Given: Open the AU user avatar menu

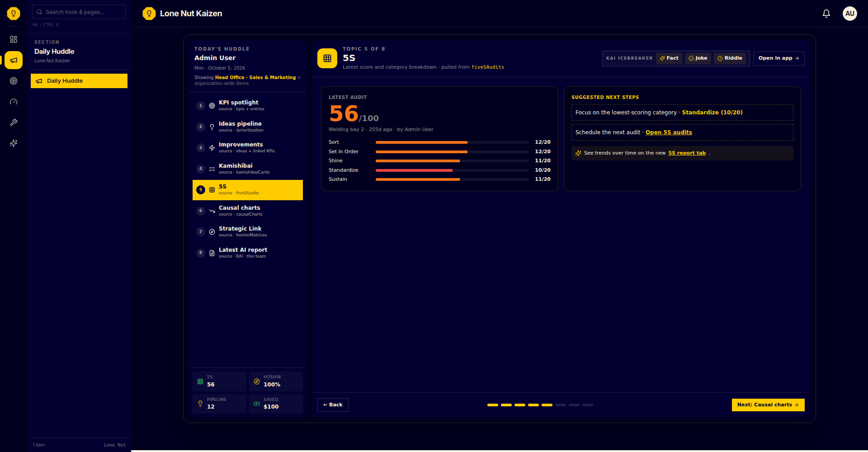Looking at the screenshot, I should click(x=850, y=14).
